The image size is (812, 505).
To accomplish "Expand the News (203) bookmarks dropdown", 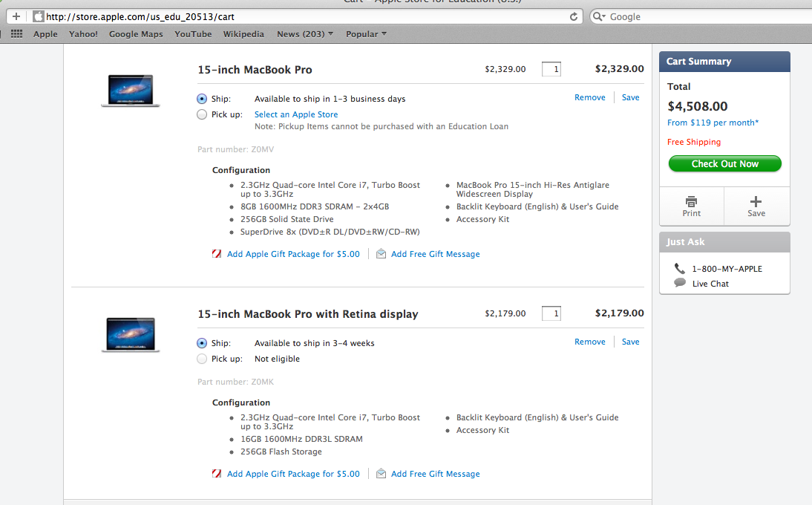I will 305,34.
